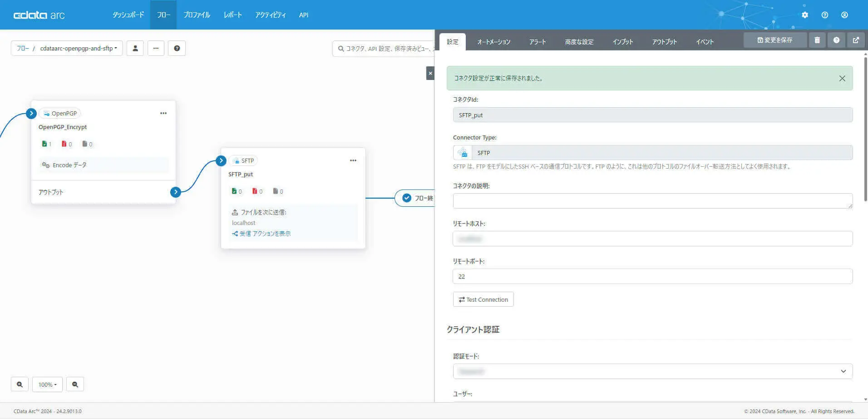Click the Encode データ row in OpenPGP card
Screen dimensions: 868x419
pos(104,165)
